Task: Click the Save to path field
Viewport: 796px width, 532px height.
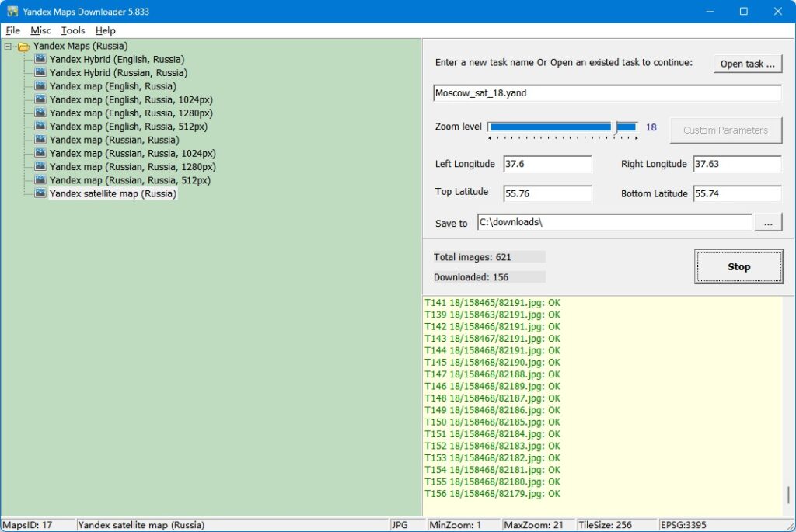Action: (x=615, y=222)
